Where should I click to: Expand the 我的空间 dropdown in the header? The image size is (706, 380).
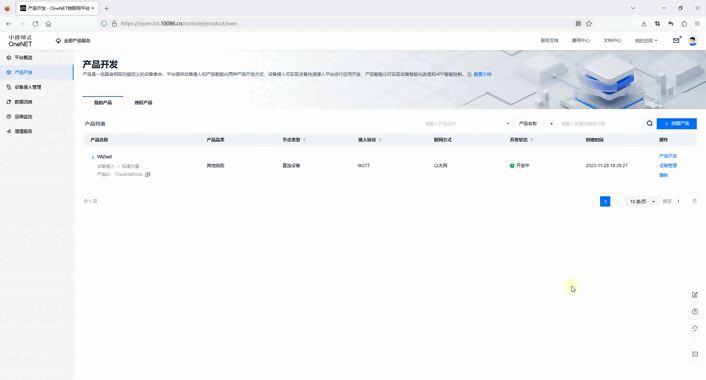coord(646,41)
